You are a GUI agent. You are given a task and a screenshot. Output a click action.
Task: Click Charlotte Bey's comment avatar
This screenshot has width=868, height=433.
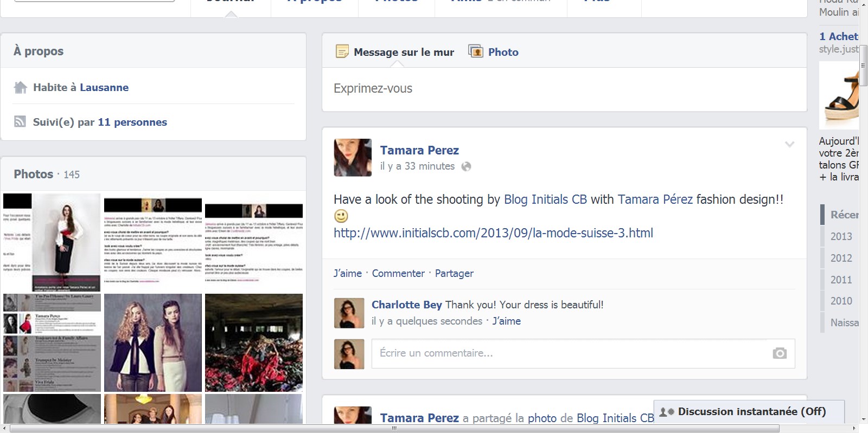349,313
